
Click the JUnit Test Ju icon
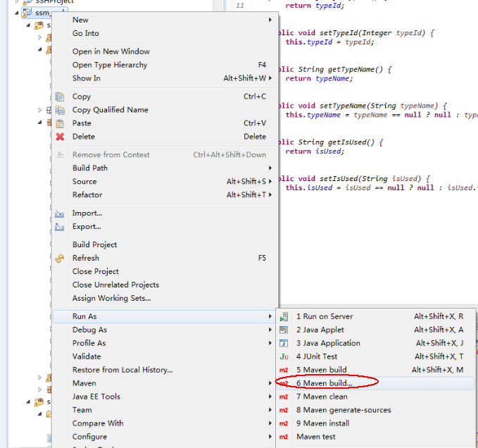point(284,357)
